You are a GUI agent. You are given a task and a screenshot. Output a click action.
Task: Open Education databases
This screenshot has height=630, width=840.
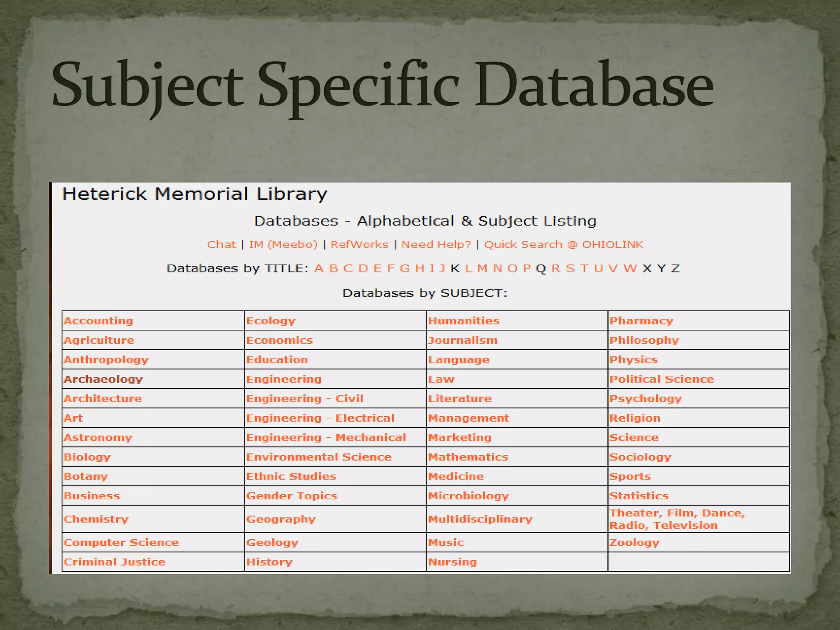(277, 360)
